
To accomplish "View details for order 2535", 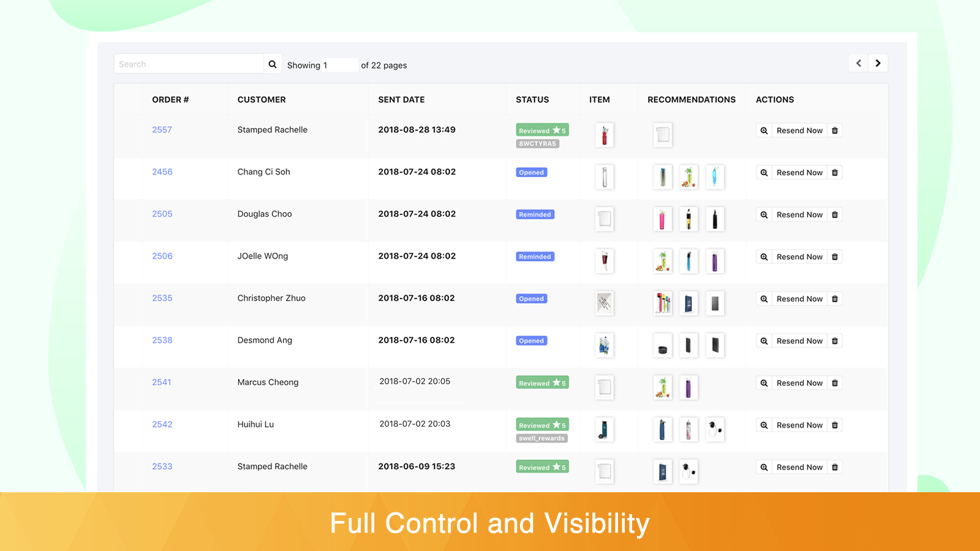I will pos(764,299).
